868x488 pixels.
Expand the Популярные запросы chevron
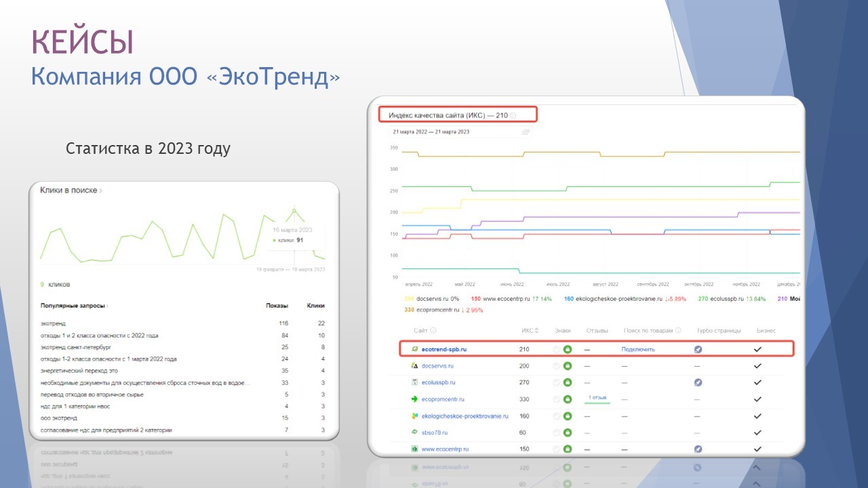tap(107, 306)
